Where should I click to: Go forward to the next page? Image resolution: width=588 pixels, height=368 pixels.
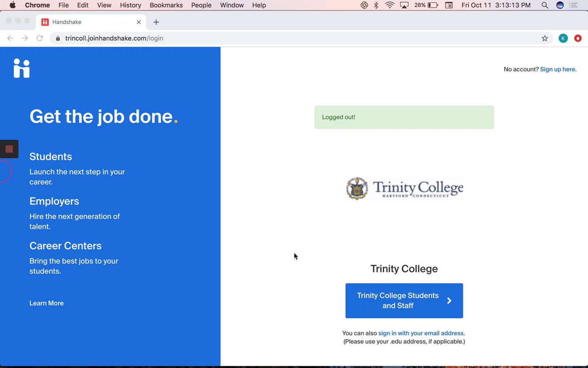25,38
